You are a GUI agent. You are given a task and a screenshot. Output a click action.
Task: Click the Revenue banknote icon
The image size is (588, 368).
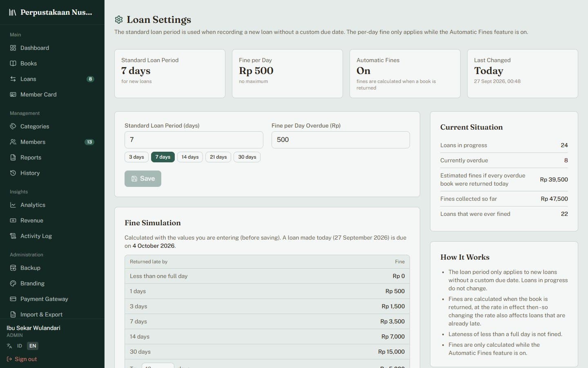[13, 220]
